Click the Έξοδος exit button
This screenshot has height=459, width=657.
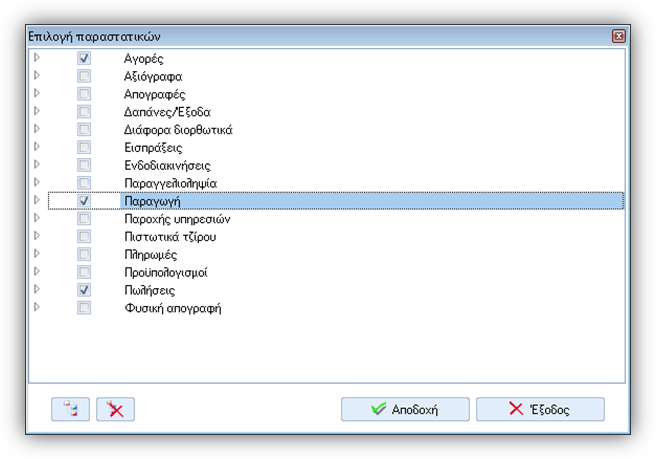pyautogui.click(x=540, y=409)
